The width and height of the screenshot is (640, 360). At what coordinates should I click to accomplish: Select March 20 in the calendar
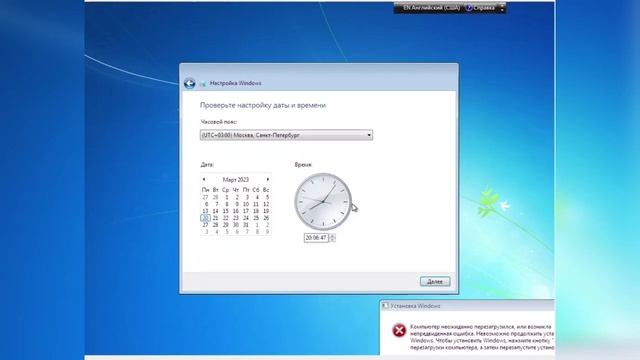click(x=205, y=218)
